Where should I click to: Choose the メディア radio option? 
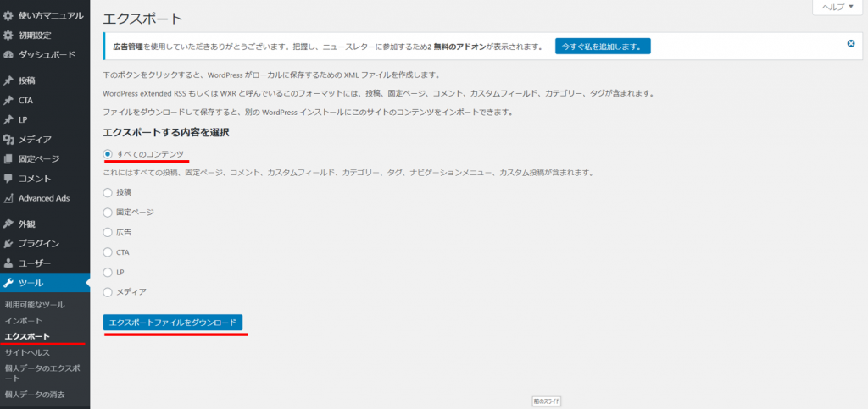108,291
